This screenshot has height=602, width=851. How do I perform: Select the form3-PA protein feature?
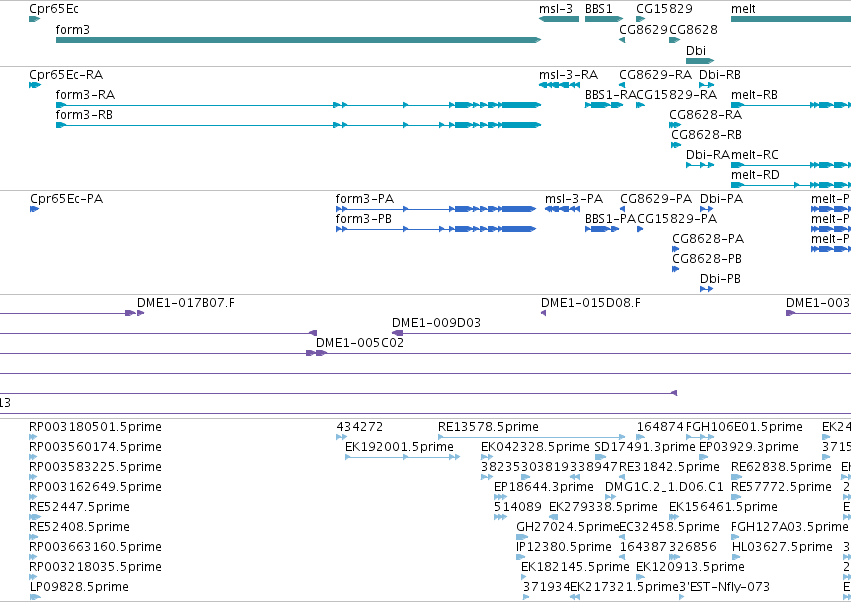pos(436,209)
